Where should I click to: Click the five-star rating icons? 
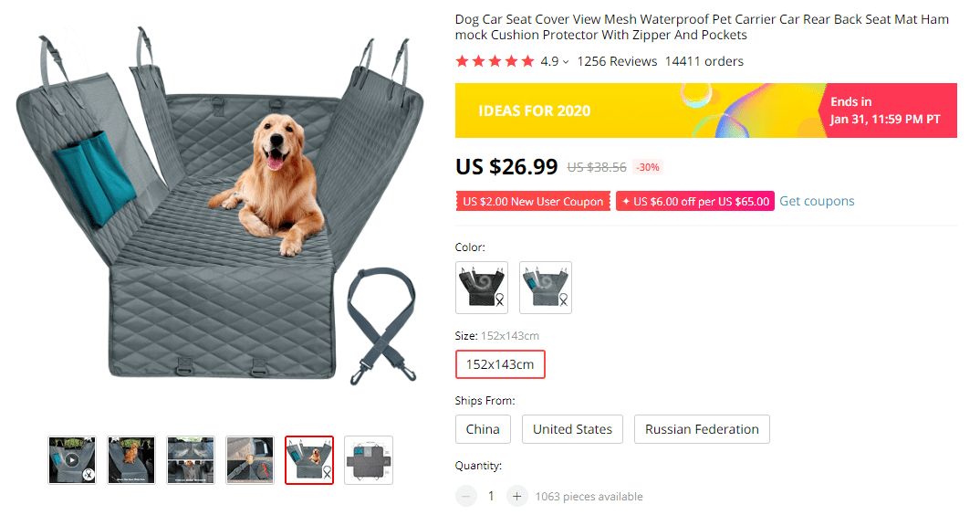[x=495, y=61]
